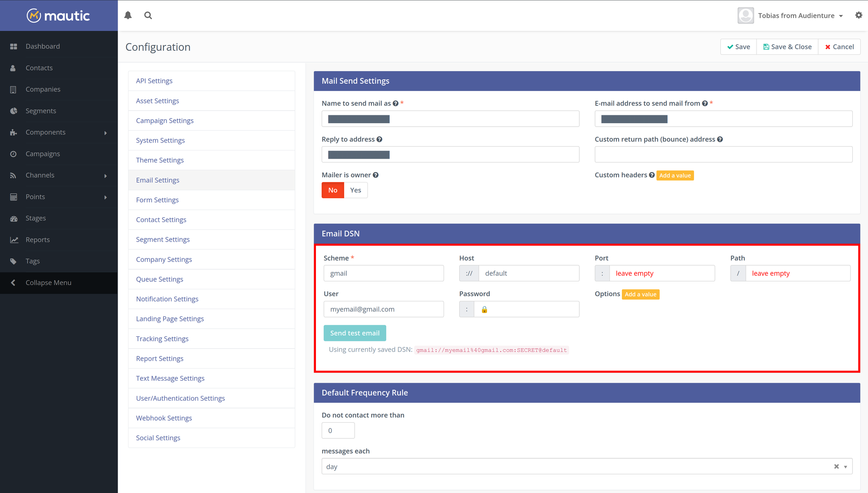Open the settings gear icon
This screenshot has width=868, height=493.
(858, 15)
